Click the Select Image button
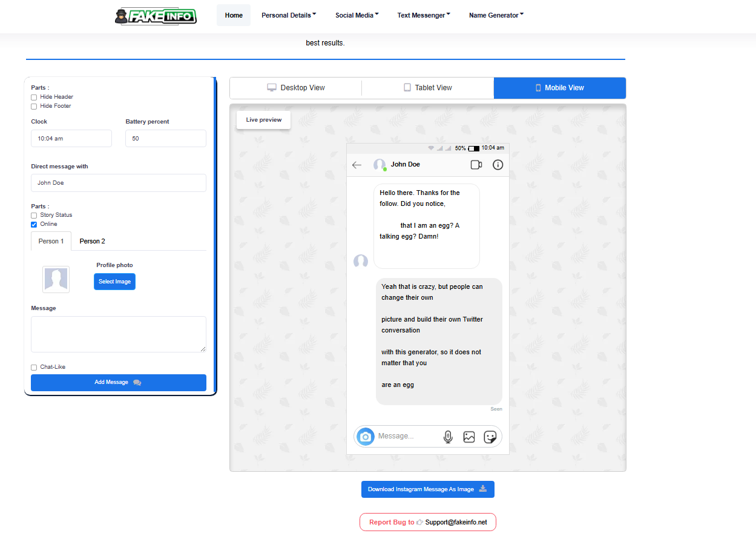756x539 pixels. (114, 282)
